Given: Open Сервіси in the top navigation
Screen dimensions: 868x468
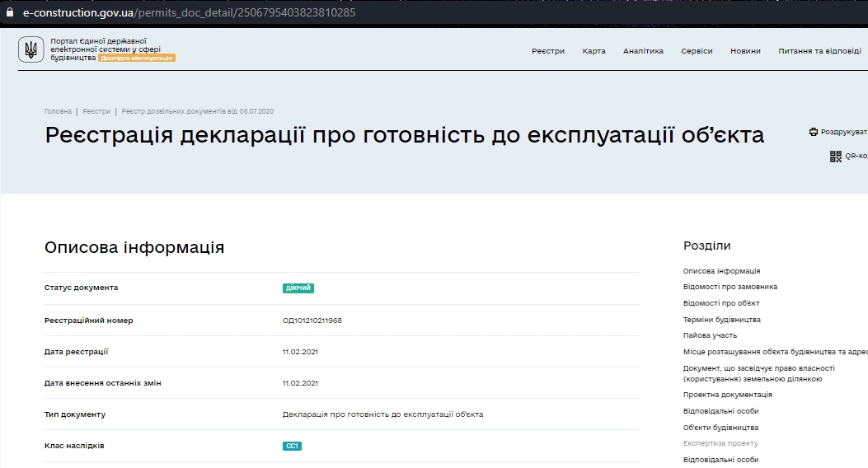Looking at the screenshot, I should 697,51.
